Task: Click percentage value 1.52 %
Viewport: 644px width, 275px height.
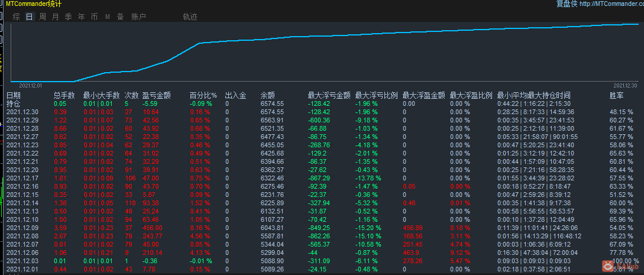Action: (x=200, y=203)
